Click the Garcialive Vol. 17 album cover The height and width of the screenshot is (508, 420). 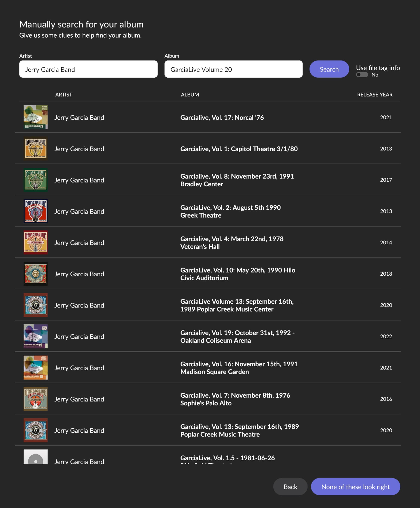coord(36,117)
